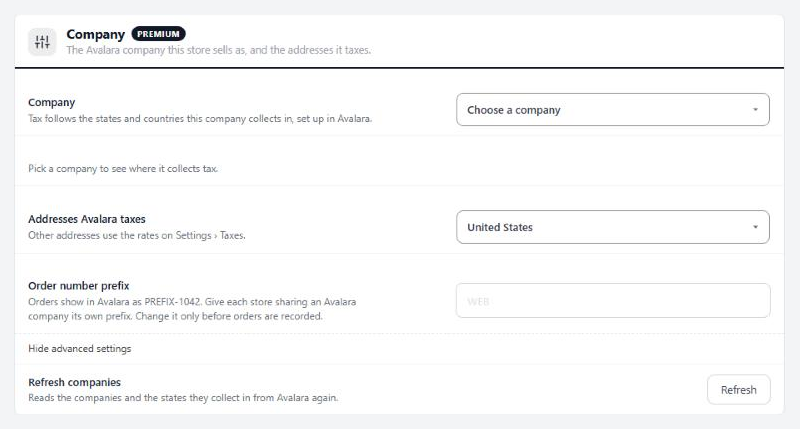Click the Company section heading

[x=95, y=34]
